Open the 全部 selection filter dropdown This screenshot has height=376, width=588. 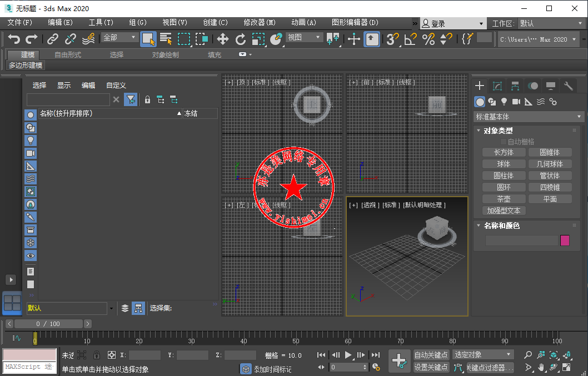pos(119,38)
